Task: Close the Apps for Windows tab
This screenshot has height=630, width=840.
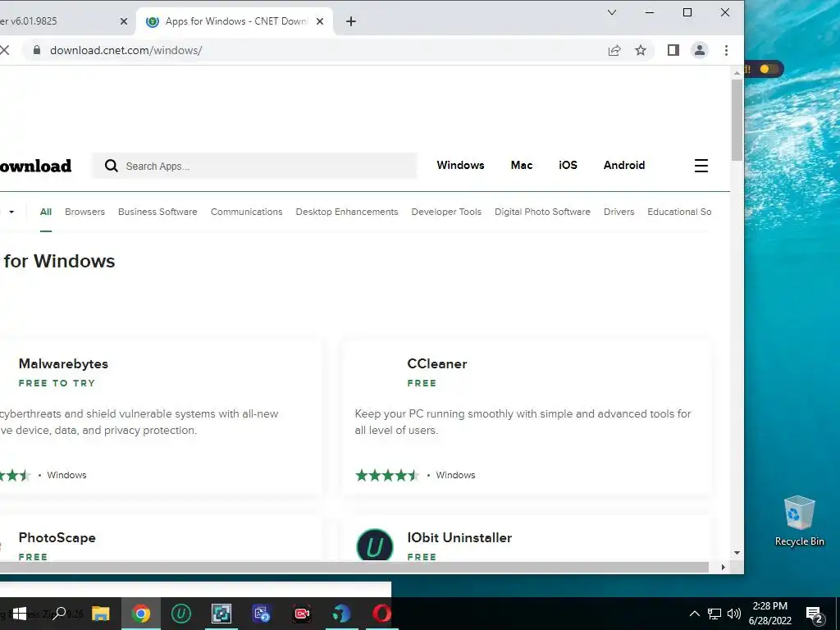Action: [320, 21]
